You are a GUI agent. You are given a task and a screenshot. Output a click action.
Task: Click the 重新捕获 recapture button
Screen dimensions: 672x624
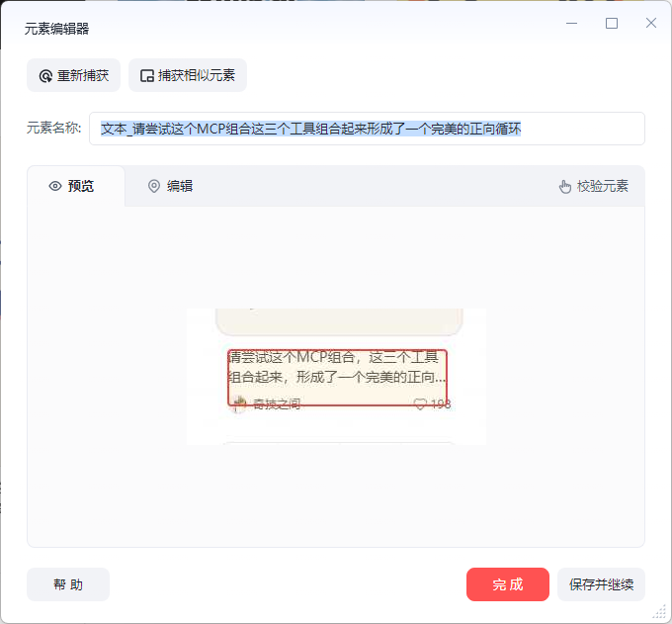pos(73,75)
